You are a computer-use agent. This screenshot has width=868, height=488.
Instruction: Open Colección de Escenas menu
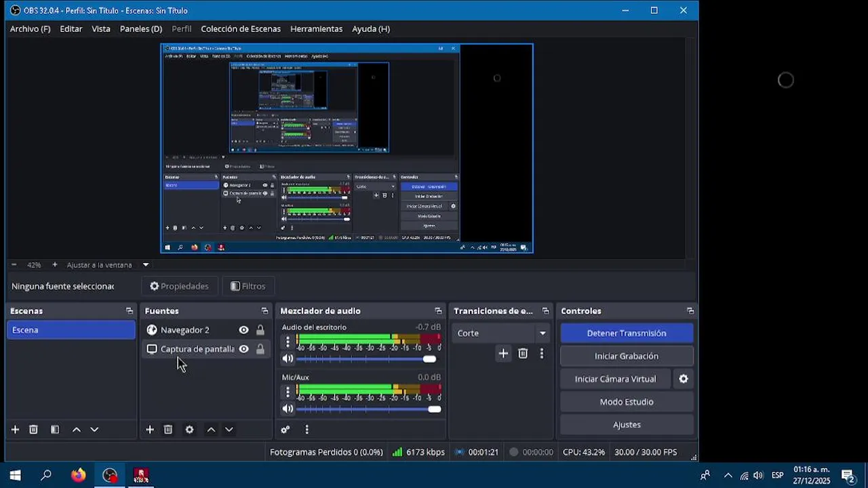241,29
